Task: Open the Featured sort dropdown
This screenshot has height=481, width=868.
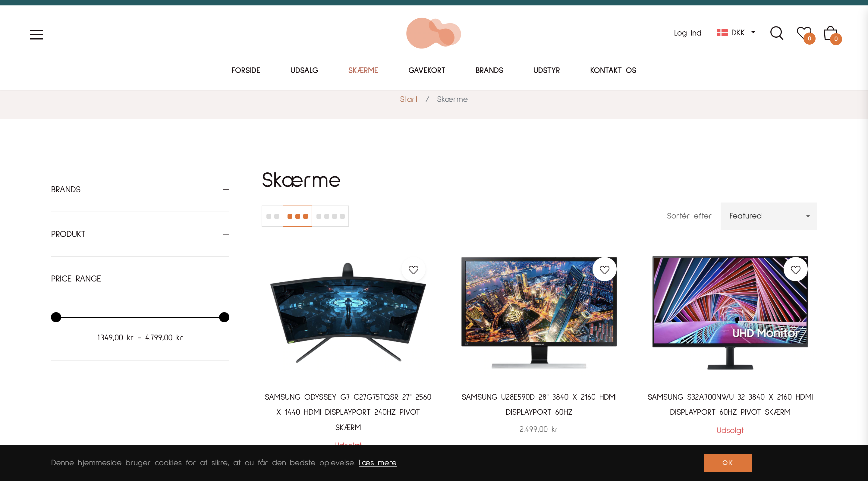Action: coord(769,216)
